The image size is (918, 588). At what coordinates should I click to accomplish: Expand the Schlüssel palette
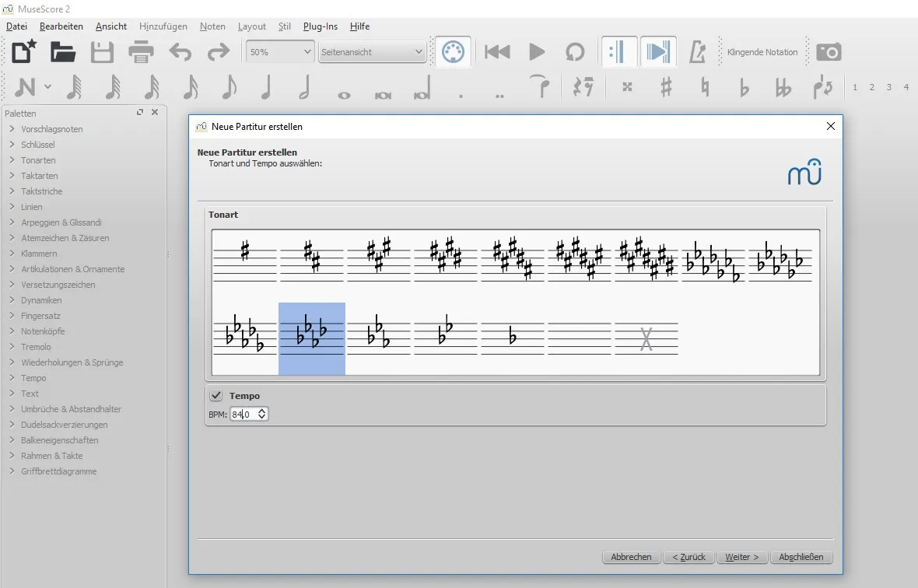(12, 145)
